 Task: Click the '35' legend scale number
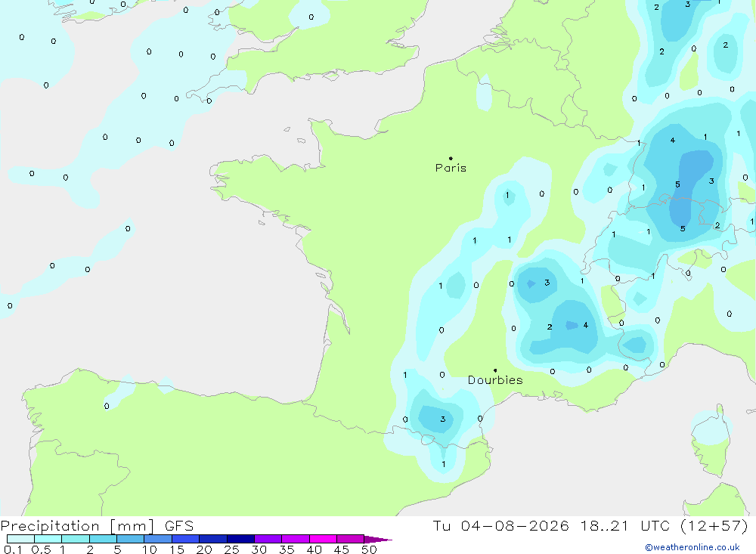[287, 549]
